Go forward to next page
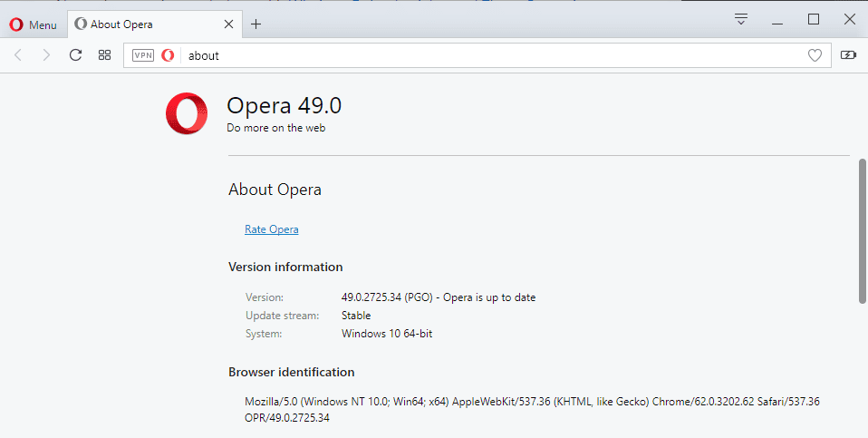Screen dimensions: 868x438 click(x=46, y=55)
